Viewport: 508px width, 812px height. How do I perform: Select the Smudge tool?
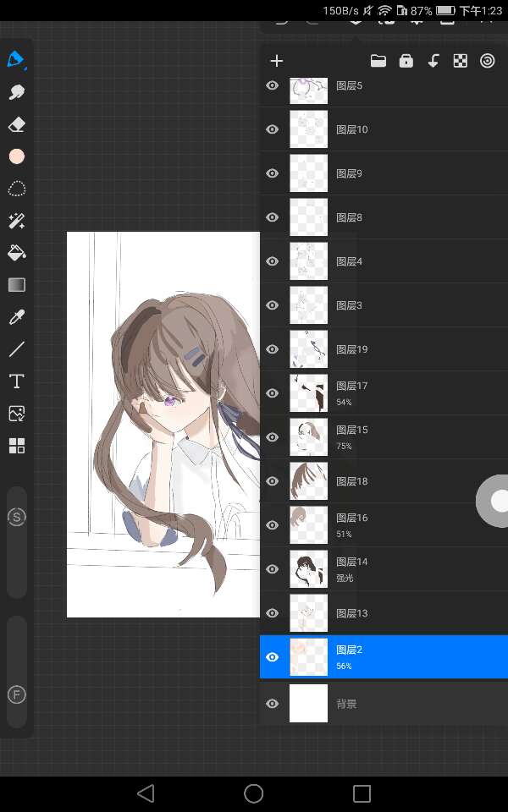17,92
